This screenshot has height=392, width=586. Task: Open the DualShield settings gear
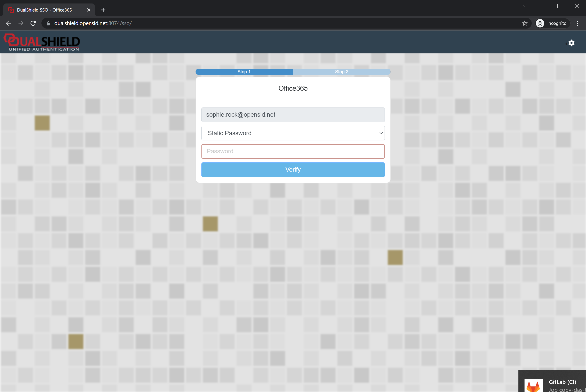pyautogui.click(x=571, y=43)
